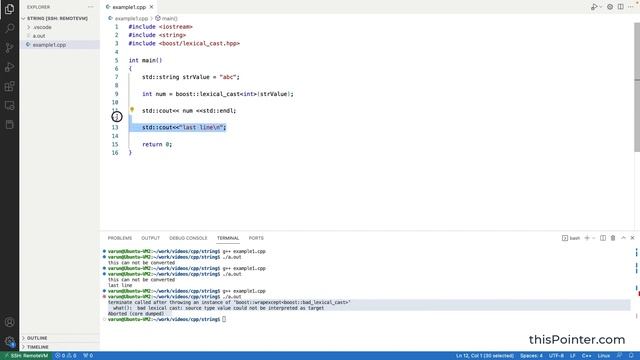Click the activity bar icon below Remote Explorer
The width and height of the screenshot is (640, 360).
9,124
